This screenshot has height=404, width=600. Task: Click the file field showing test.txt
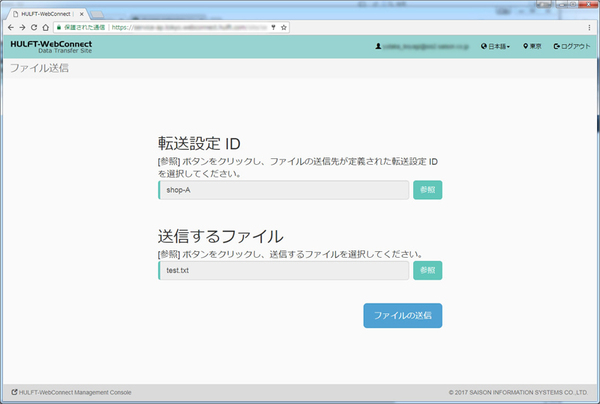click(x=284, y=270)
